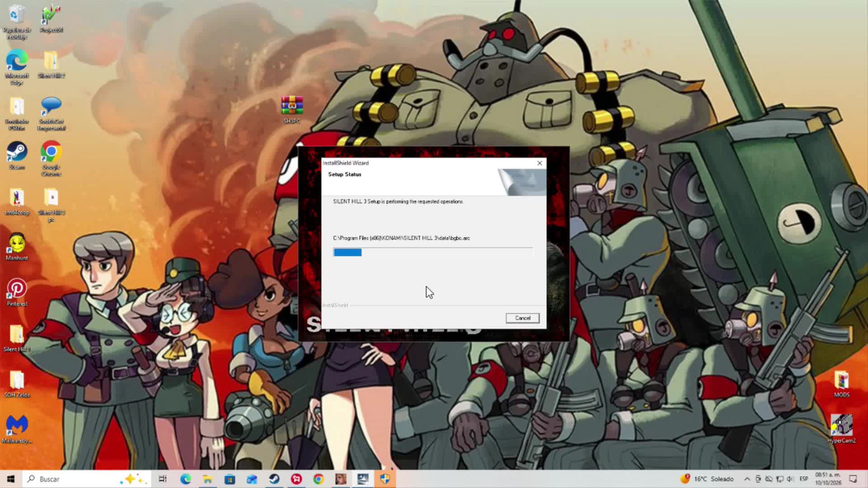Cancel the Silent Hill 3 installation
868x488 pixels.
tap(523, 318)
